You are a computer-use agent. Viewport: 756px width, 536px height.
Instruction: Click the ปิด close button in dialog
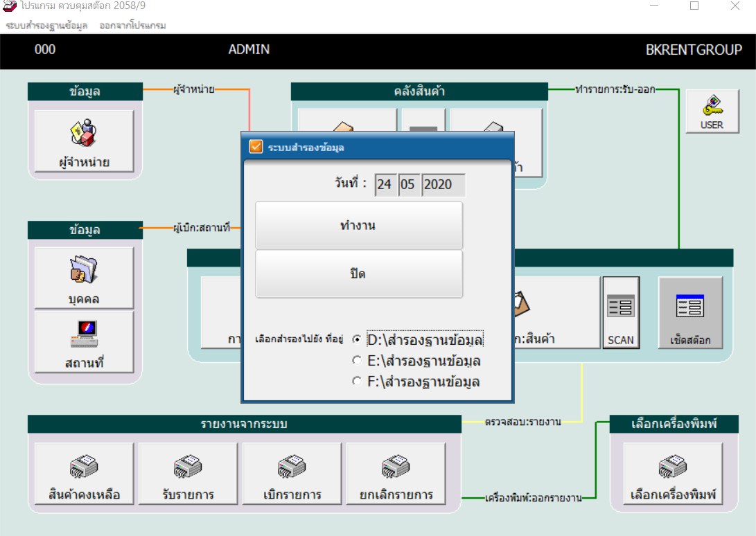tap(359, 274)
